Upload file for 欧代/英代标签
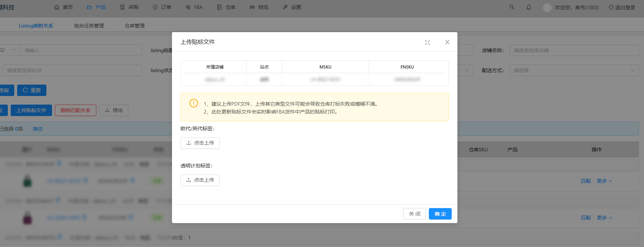644x247 pixels. [200, 143]
